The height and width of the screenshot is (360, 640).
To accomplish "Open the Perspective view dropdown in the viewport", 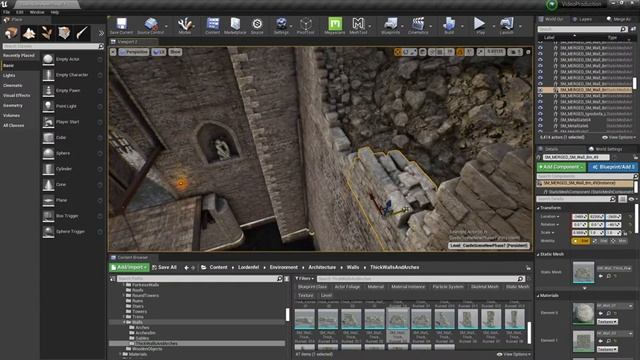I will click(134, 52).
